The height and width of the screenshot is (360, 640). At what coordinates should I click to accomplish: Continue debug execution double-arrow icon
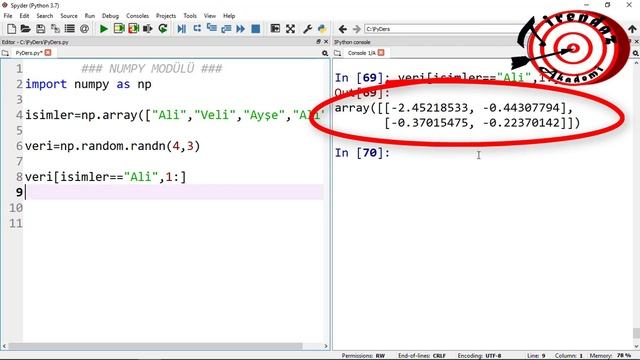click(x=241, y=29)
